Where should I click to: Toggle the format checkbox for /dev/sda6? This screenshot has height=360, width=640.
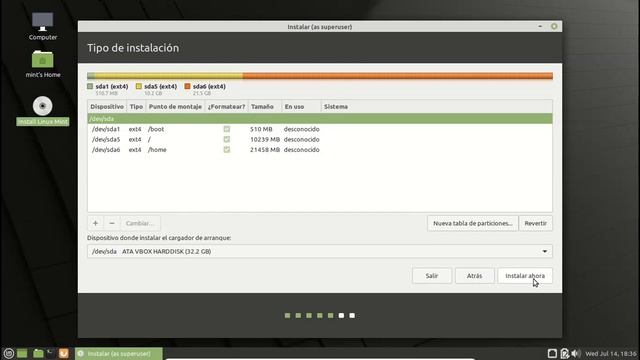(x=227, y=150)
